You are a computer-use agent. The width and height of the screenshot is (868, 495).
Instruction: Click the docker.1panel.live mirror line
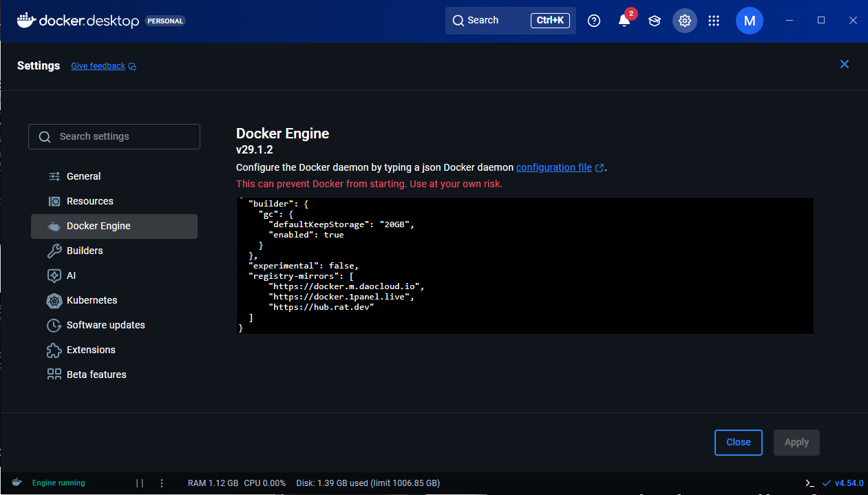click(x=341, y=297)
